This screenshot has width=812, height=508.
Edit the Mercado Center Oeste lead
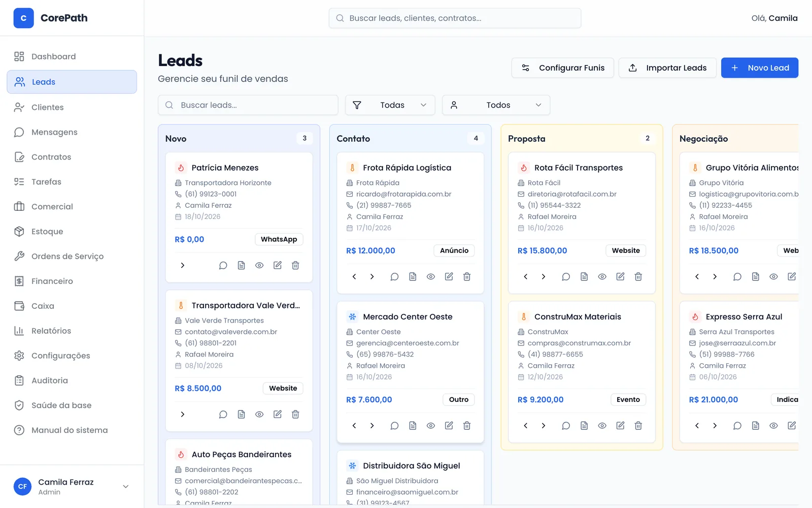coord(449,426)
